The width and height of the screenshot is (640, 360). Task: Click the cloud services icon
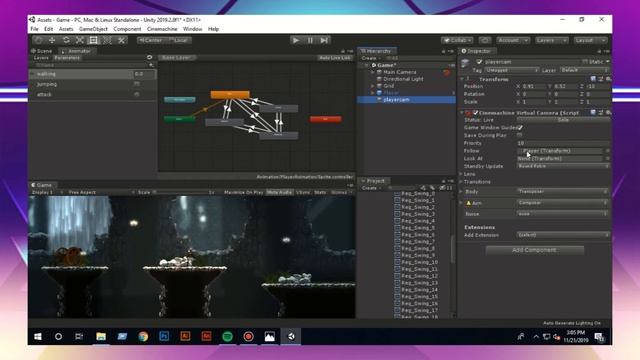coord(485,40)
